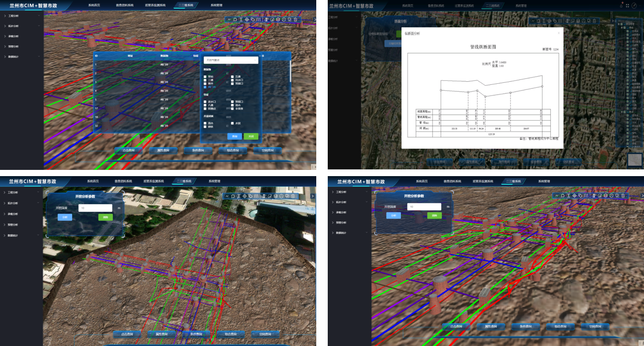Click blue 查询 button in filter dialog
This screenshot has width=644, height=346.
(234, 136)
